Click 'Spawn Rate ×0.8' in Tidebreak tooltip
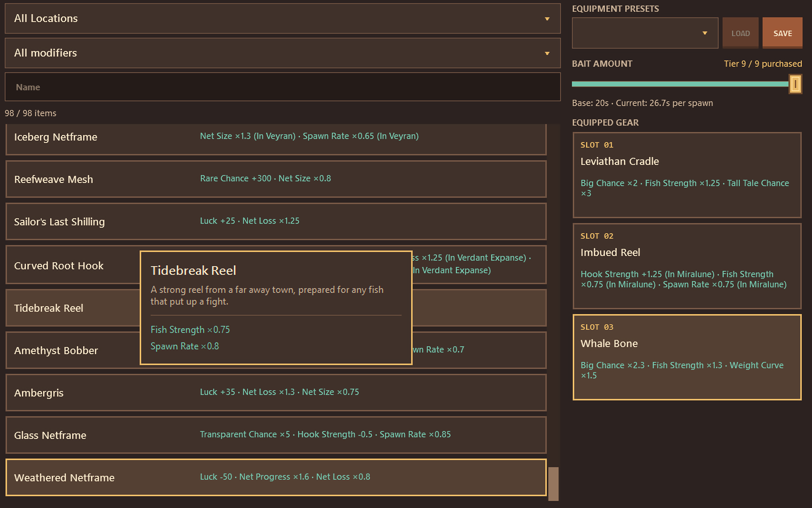Viewport: 812px width, 508px height. 185,346
